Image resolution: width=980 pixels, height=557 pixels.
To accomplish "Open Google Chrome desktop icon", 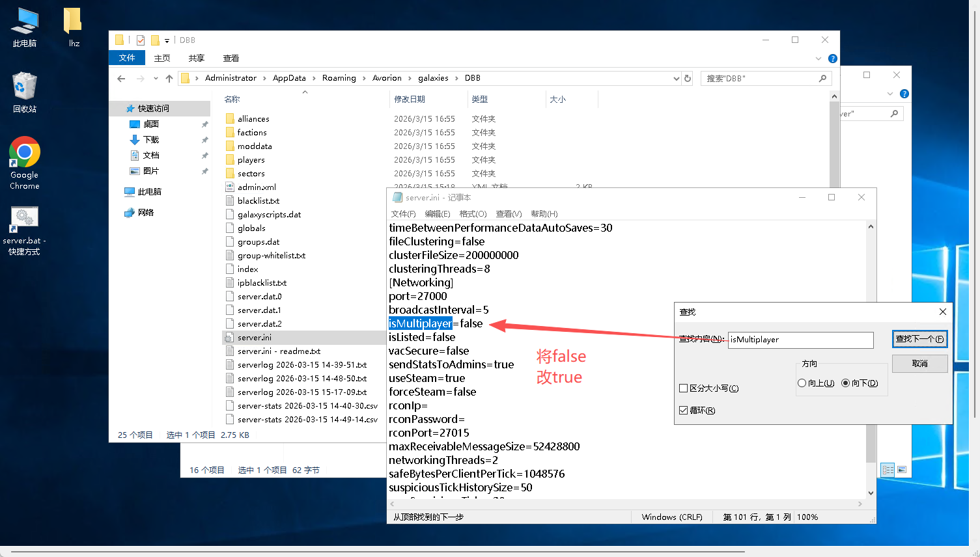I will 25,153.
